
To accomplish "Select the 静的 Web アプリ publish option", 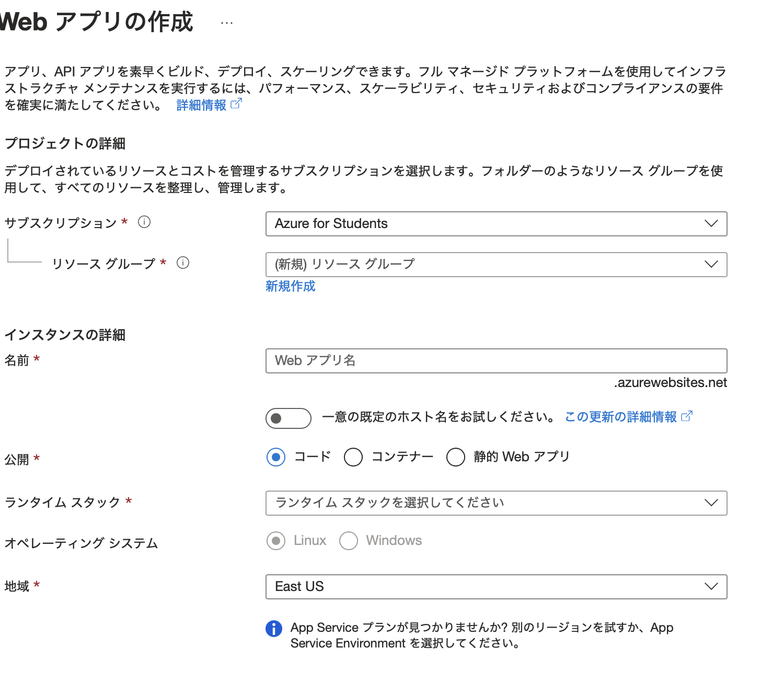I will tap(455, 457).
